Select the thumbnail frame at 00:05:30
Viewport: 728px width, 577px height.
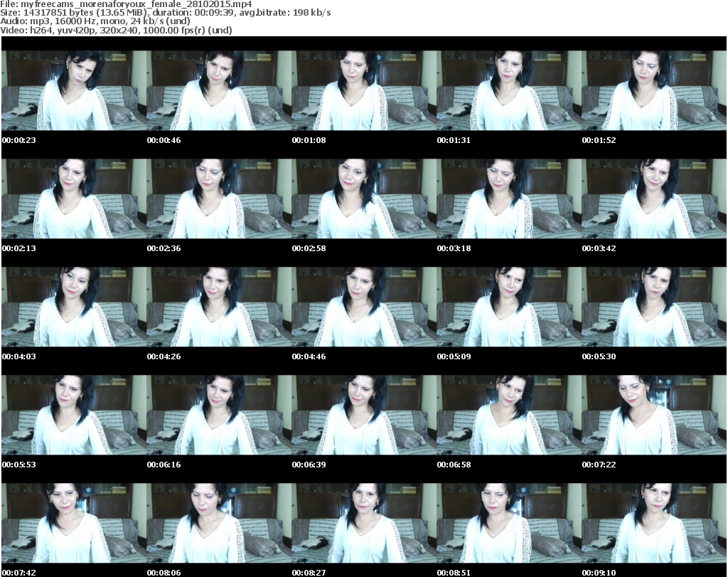click(654, 307)
